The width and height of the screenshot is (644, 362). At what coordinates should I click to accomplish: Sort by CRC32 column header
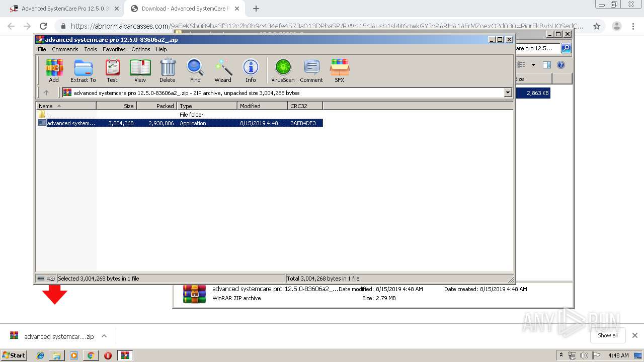(305, 106)
